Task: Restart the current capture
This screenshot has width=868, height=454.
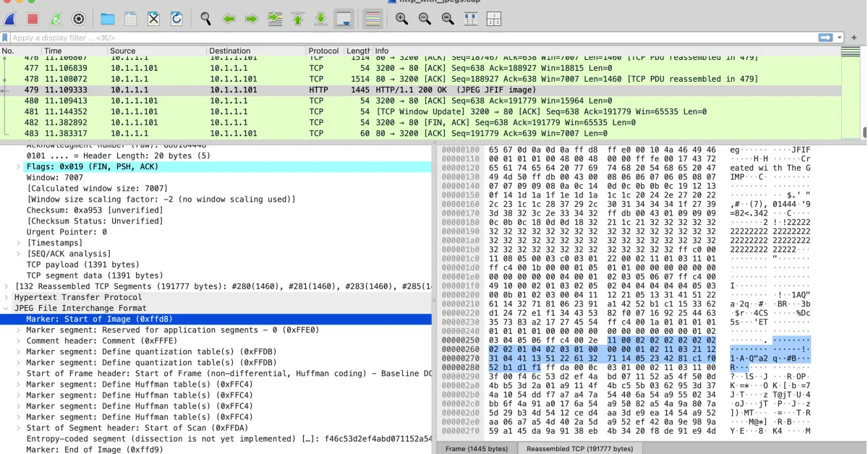Action: 56,19
